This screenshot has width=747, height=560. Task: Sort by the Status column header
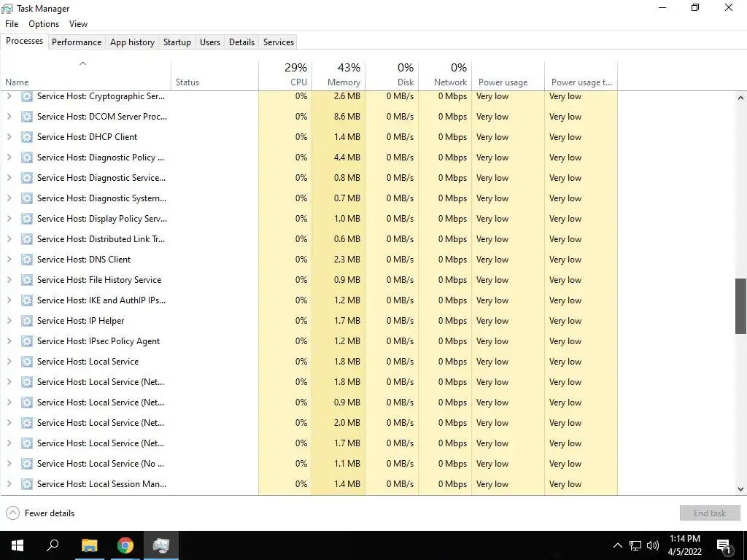tap(215, 76)
